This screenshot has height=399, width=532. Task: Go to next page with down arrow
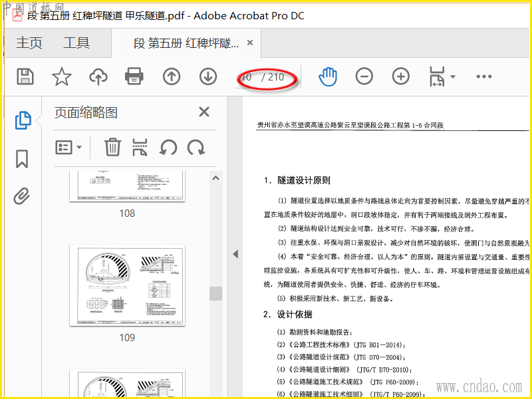(x=208, y=76)
